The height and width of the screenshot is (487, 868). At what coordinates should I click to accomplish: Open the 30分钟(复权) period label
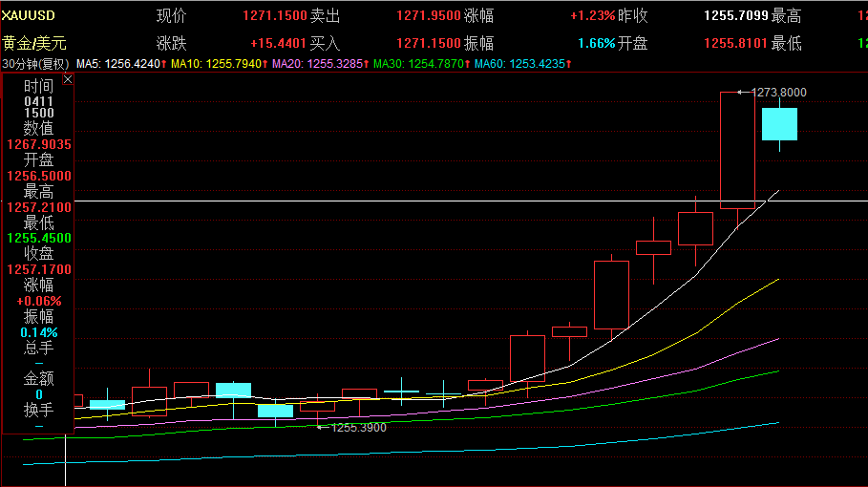coord(36,64)
